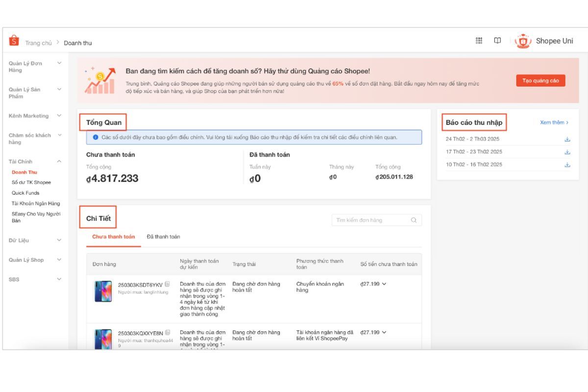Open the book guide icon
This screenshot has height=392, width=588.
tap(497, 41)
